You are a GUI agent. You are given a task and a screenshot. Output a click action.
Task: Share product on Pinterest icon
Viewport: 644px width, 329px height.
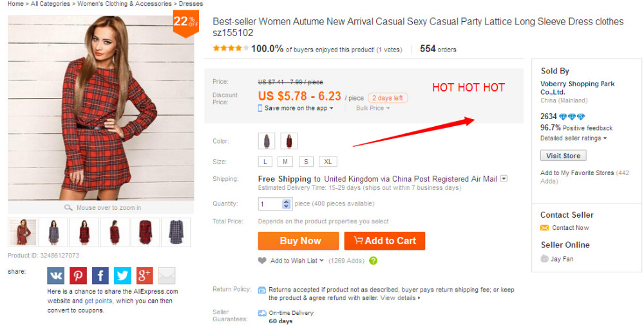[79, 276]
